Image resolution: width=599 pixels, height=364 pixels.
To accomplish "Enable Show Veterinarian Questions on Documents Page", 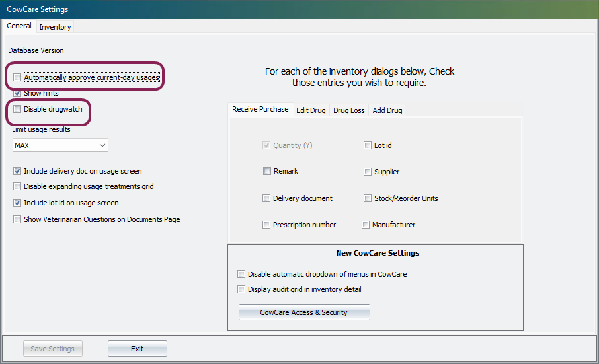I will 17,219.
